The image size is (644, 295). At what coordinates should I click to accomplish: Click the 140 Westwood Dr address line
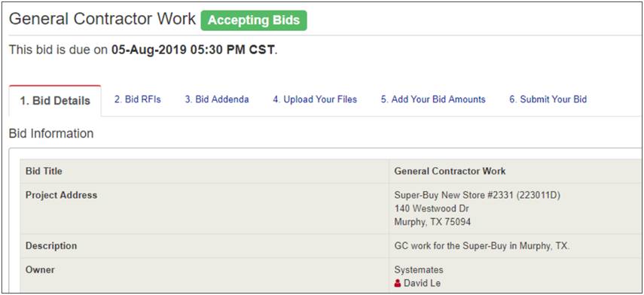point(432,209)
